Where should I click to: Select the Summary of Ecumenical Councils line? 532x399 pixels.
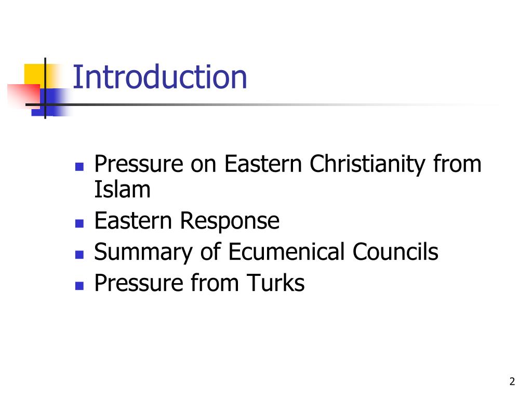pos(266,252)
